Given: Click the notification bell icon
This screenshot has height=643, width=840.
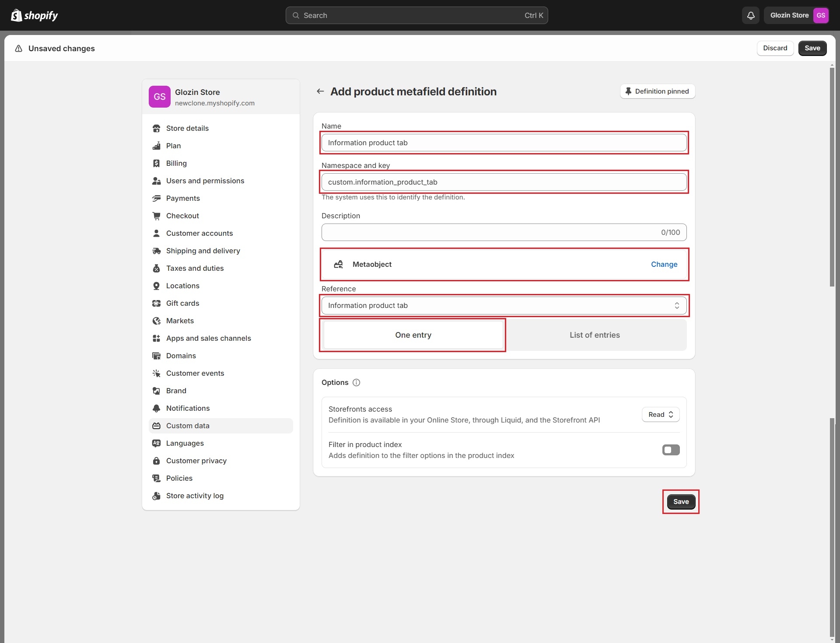Looking at the screenshot, I should 751,15.
